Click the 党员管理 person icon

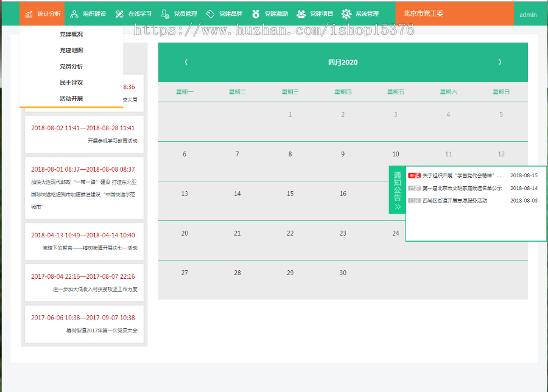165,14
